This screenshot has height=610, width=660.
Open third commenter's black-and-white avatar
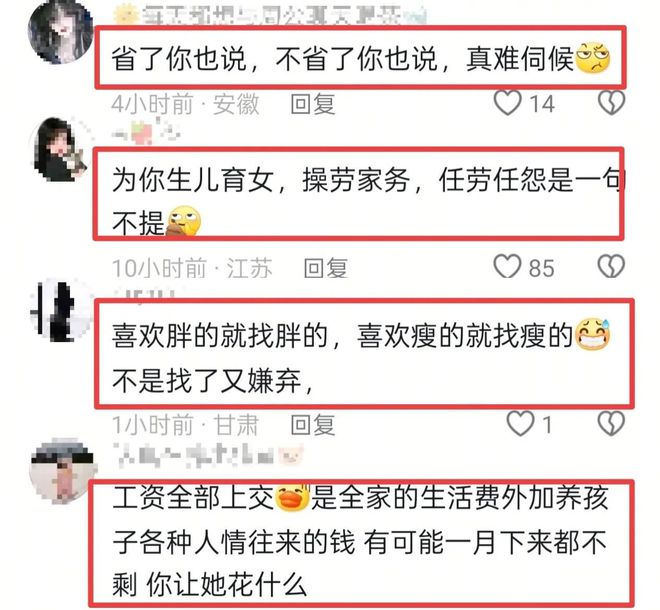(61, 310)
